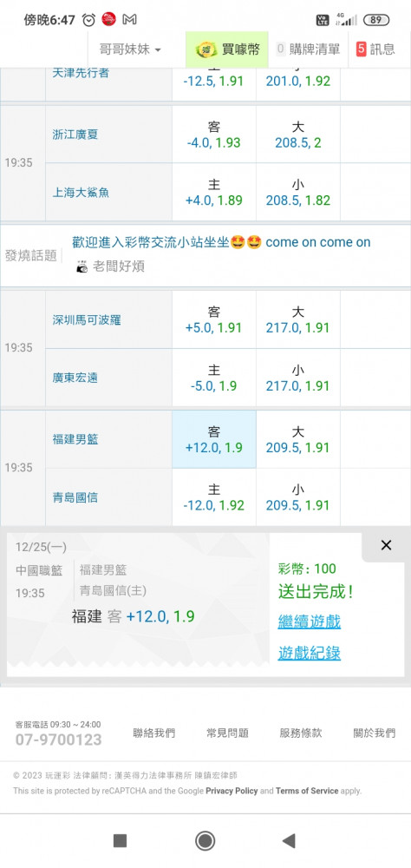411x868 pixels.
Task: Select 浙江廣夏 客 -4.0 odds cell
Action: coord(214,135)
